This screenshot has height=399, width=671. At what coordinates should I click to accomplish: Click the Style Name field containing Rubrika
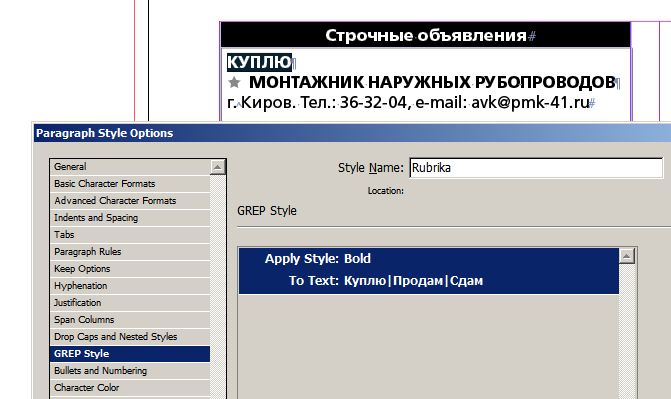(x=536, y=168)
